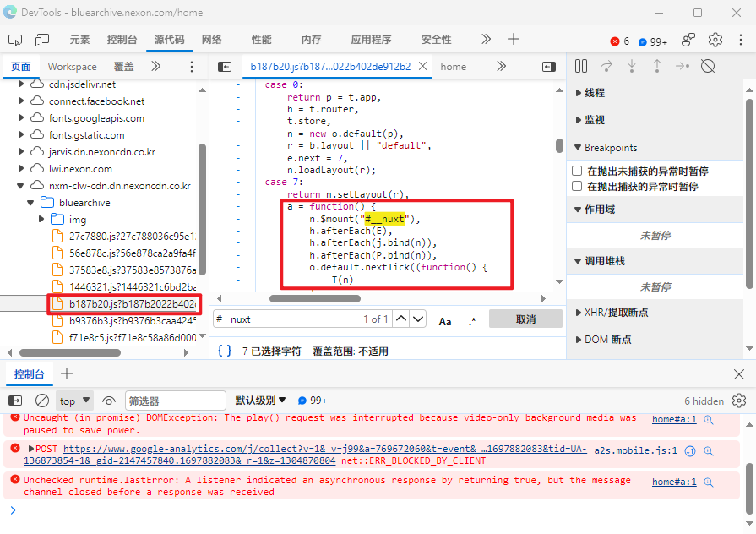The image size is (756, 534).
Task: Click the horizontal scrollbar in code editor
Action: pos(315,298)
